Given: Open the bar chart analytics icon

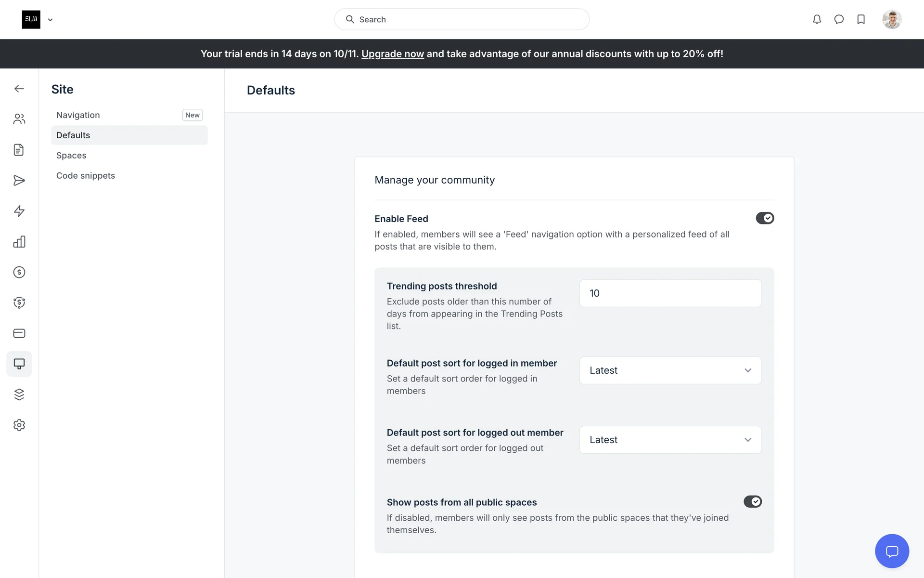Looking at the screenshot, I should click(19, 242).
